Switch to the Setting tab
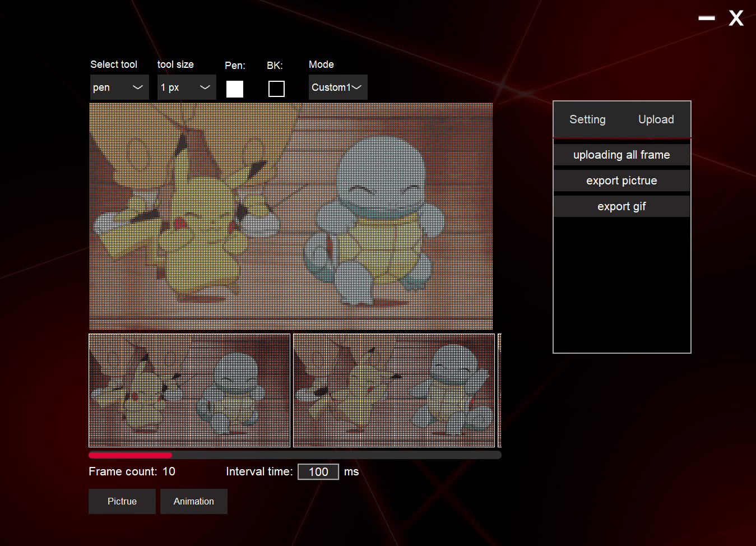 tap(587, 119)
